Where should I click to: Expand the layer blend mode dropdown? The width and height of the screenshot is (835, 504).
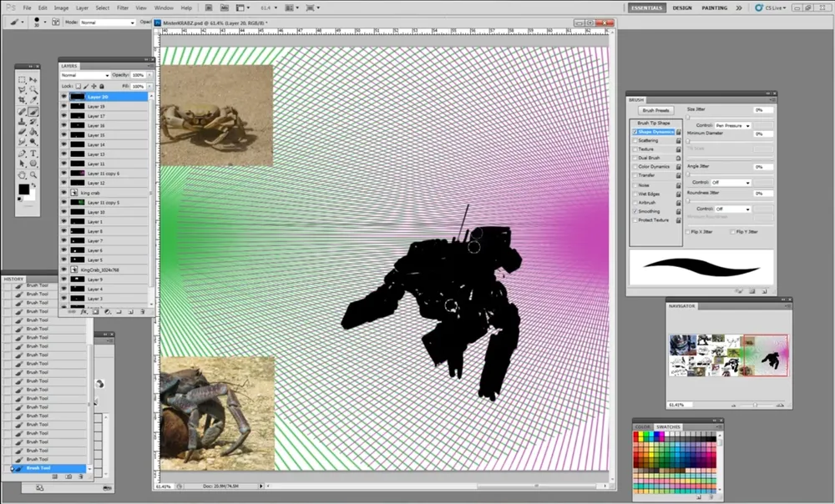[x=85, y=75]
